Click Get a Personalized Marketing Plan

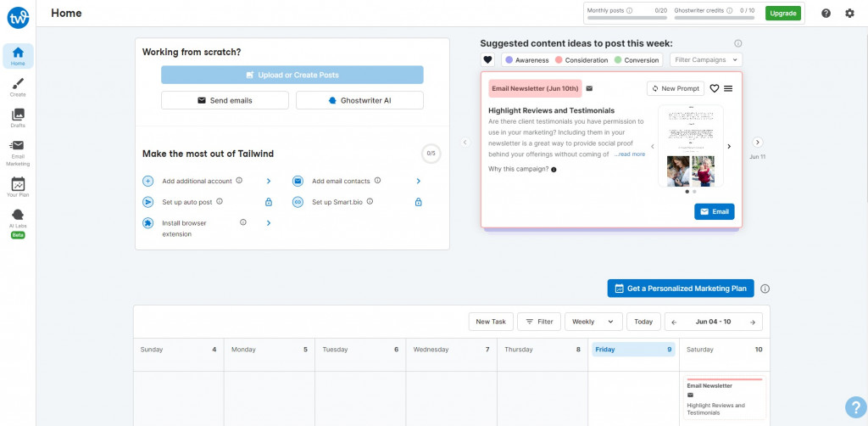pos(681,289)
